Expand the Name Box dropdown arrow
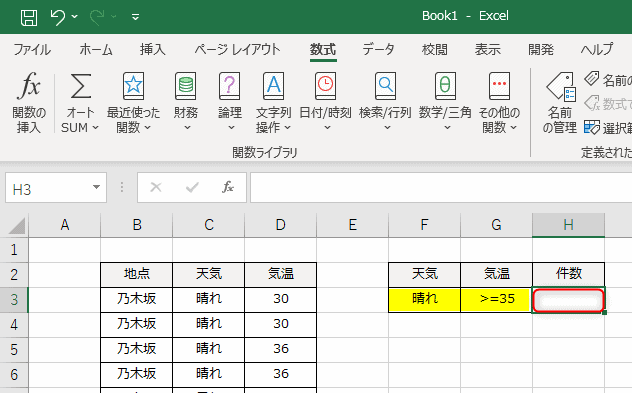Viewport: 632px width, 393px height. click(96, 187)
